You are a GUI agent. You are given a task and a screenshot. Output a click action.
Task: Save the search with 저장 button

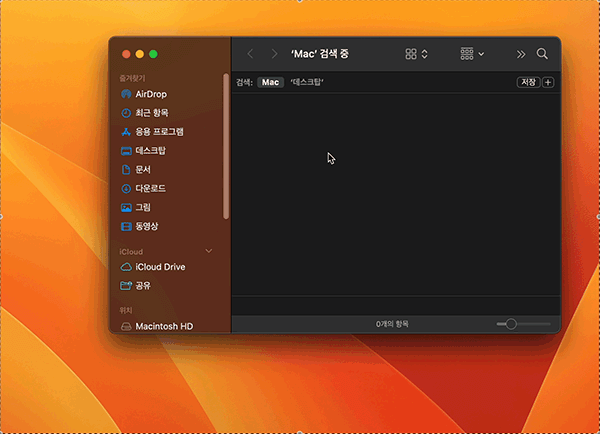pyautogui.click(x=528, y=82)
